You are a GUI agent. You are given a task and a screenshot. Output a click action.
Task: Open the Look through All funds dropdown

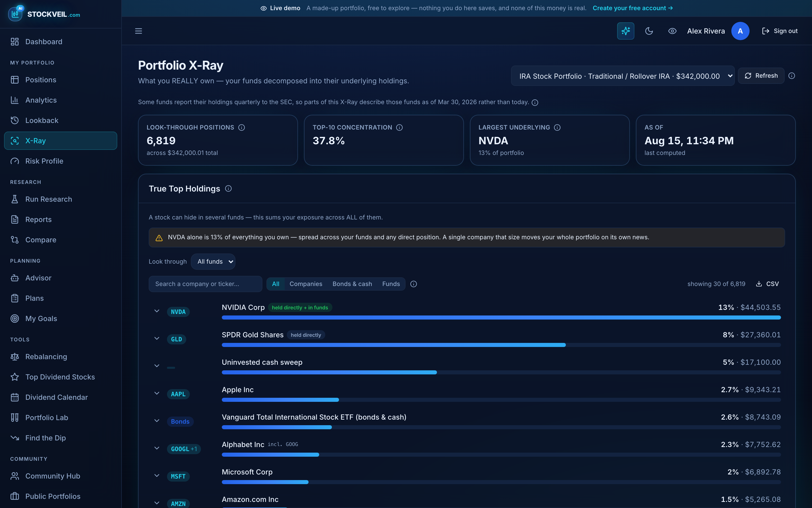[213, 261]
